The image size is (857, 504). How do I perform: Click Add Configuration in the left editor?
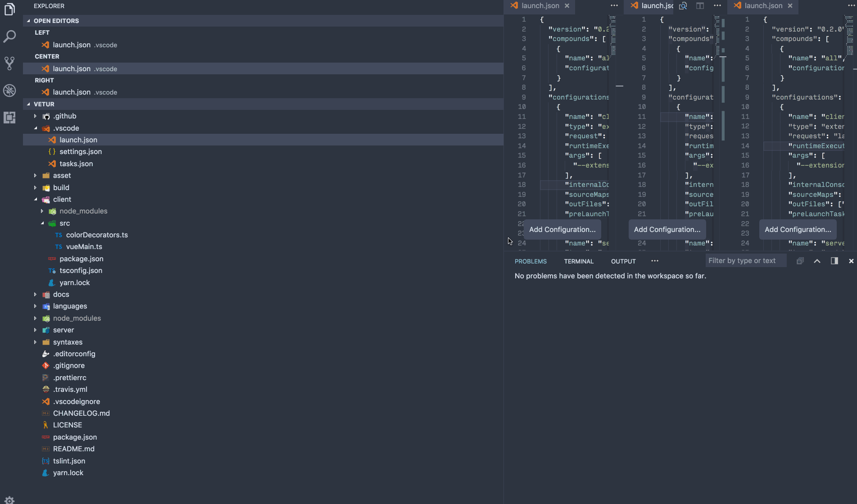tap(562, 230)
